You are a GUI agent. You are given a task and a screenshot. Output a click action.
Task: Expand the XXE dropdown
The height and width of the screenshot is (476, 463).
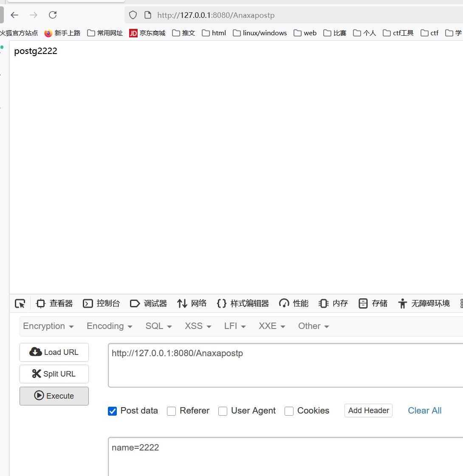point(272,326)
